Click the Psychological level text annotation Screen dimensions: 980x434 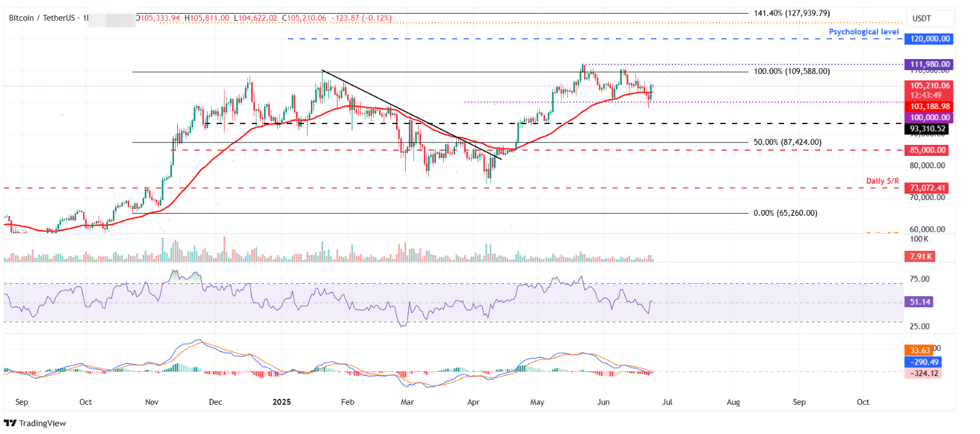click(x=863, y=31)
